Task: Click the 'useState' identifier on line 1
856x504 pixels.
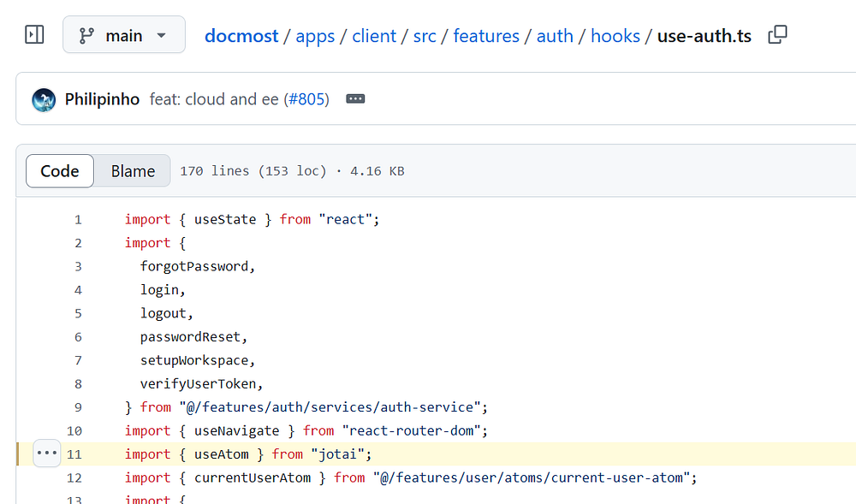Action: pos(225,219)
